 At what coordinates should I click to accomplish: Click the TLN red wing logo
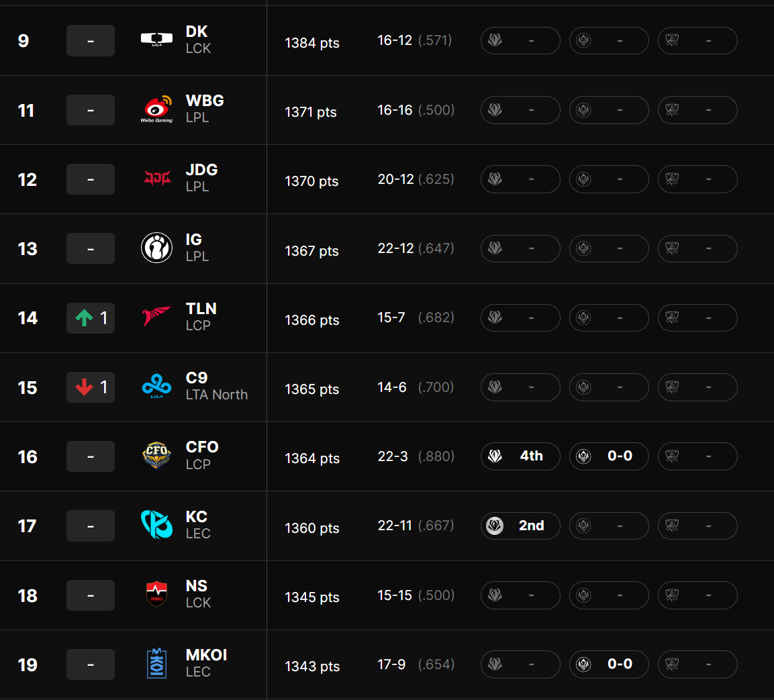[156, 316]
